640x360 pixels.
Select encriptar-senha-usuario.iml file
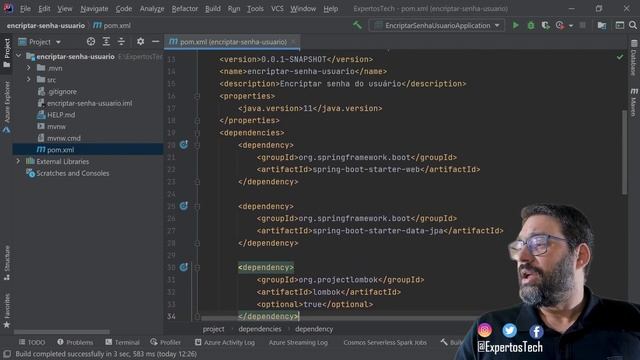pos(89,103)
